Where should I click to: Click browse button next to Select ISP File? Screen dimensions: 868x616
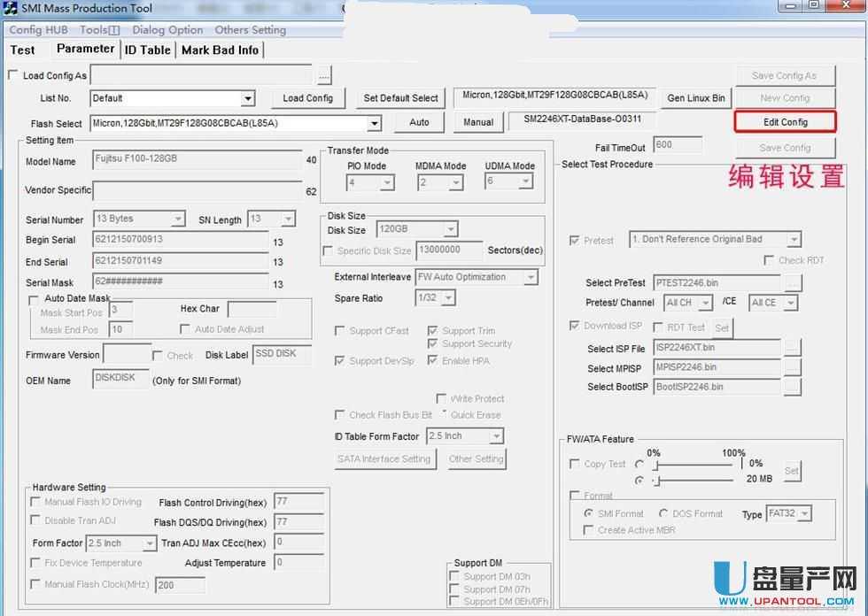tap(792, 349)
